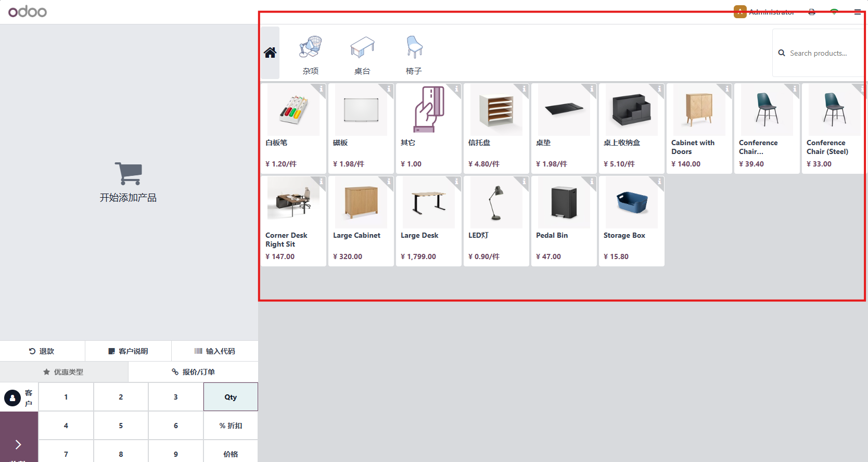Show product info for Large Cabinet

(x=389, y=182)
